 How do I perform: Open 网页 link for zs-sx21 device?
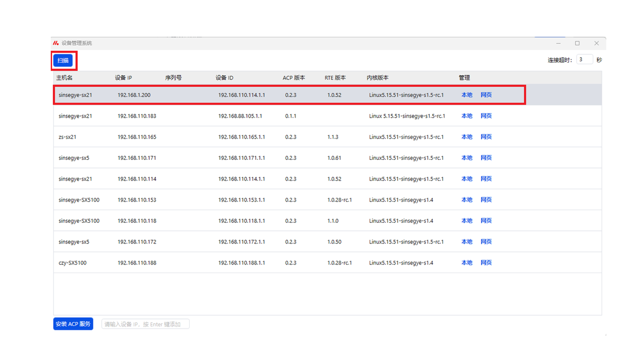(486, 137)
